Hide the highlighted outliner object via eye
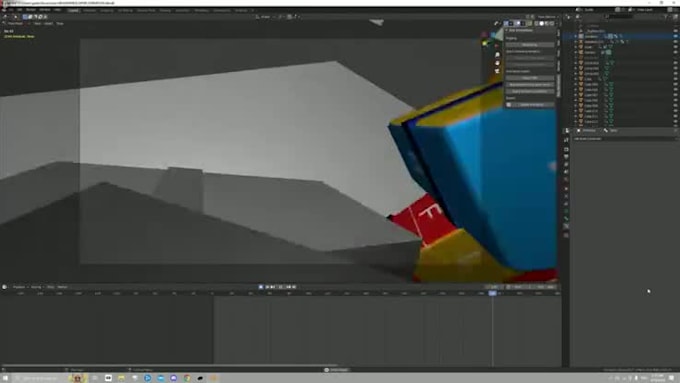The height and width of the screenshot is (383, 680). tap(675, 36)
